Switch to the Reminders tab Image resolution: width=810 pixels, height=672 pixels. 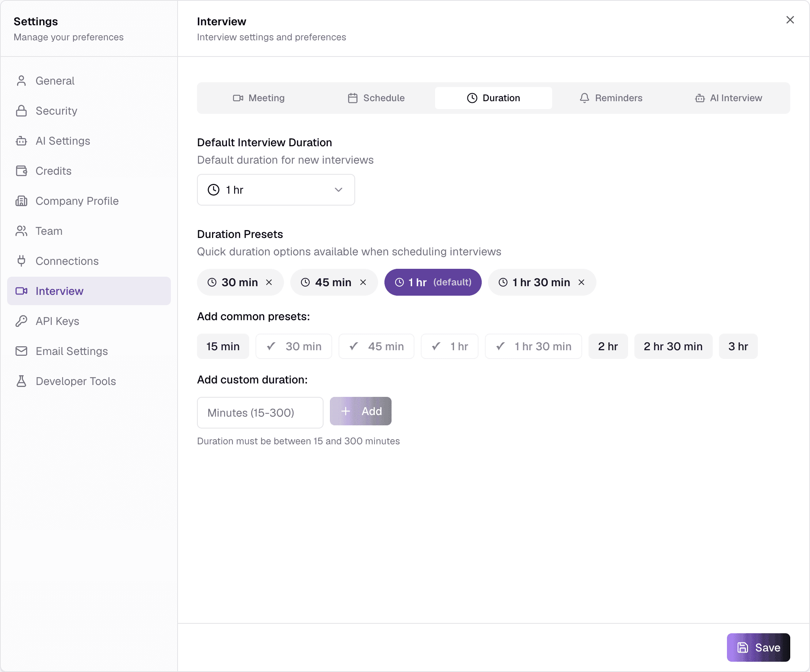(611, 98)
